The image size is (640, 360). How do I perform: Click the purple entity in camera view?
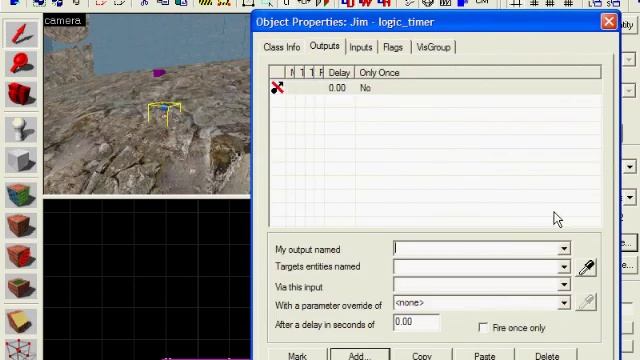pos(159,73)
